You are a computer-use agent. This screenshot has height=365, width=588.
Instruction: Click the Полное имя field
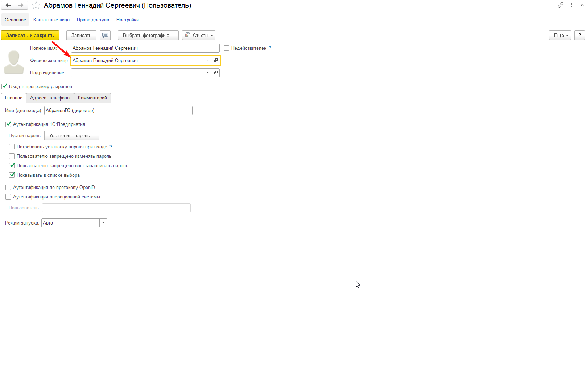[145, 48]
